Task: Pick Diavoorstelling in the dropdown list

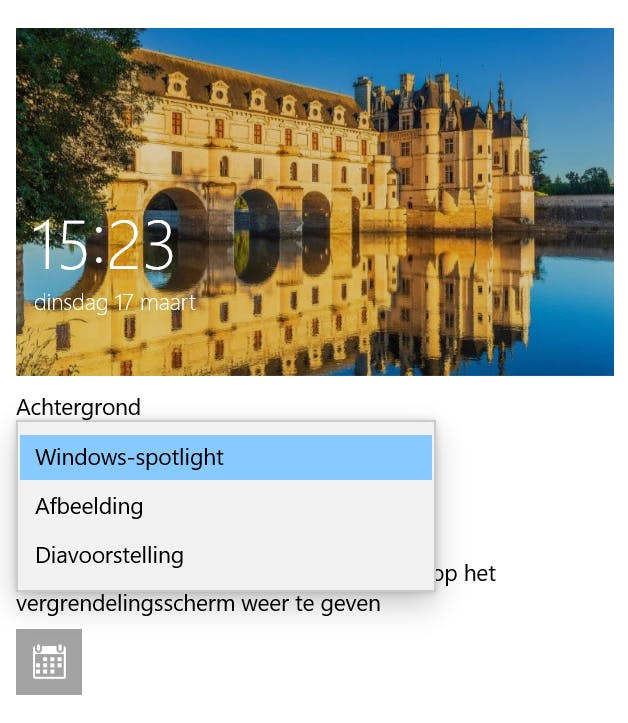Action: pyautogui.click(x=225, y=555)
